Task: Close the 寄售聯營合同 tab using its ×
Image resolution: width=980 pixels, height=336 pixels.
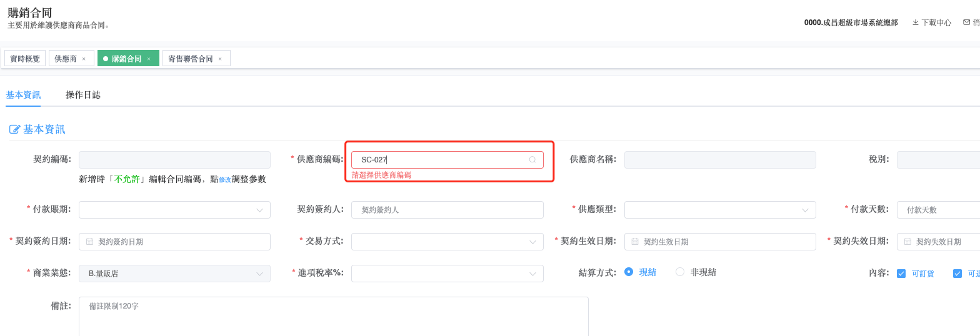Action: point(220,59)
